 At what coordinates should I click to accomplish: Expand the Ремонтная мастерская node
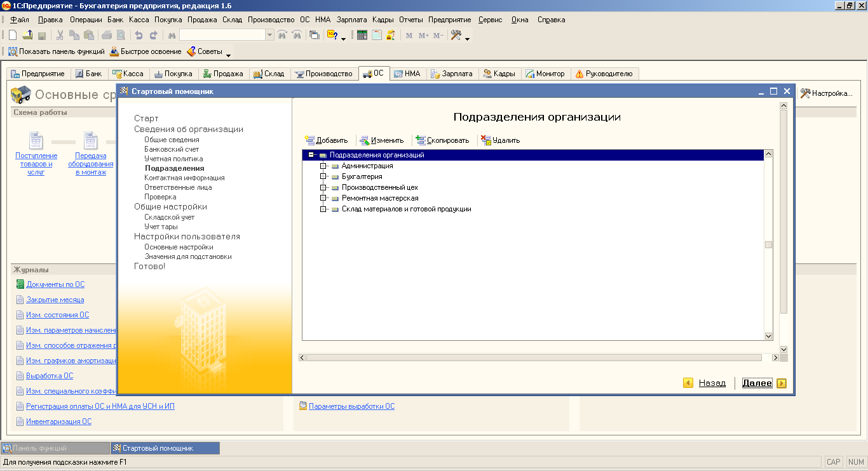pyautogui.click(x=323, y=198)
